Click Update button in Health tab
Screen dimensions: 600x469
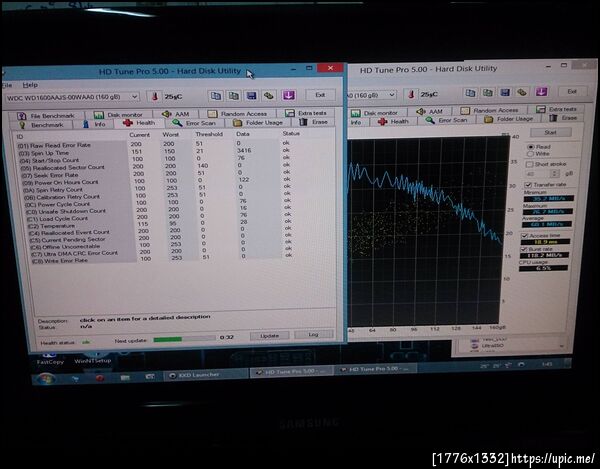click(x=269, y=335)
